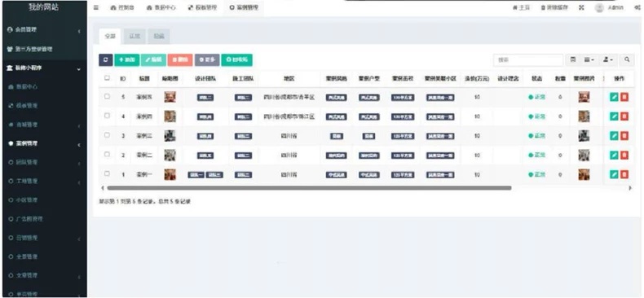Screen dimensions: 644x298
Task: Toggle the card view icon in table toolbar
Action: click(573, 60)
